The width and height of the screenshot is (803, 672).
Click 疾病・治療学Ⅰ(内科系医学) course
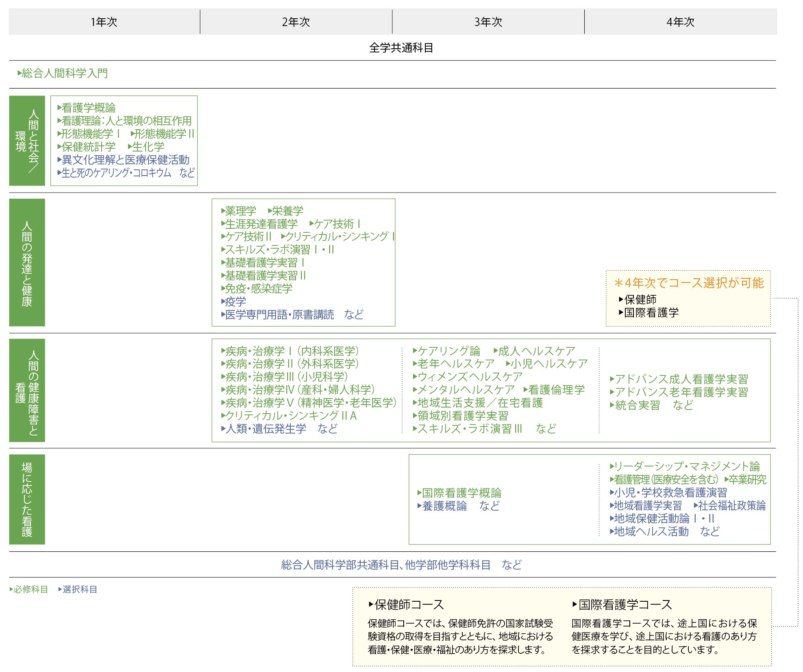pos(290,351)
